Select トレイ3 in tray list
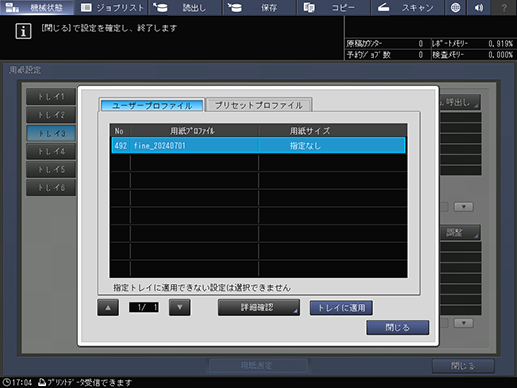Viewport: 517px width, 388px height. coord(51,133)
